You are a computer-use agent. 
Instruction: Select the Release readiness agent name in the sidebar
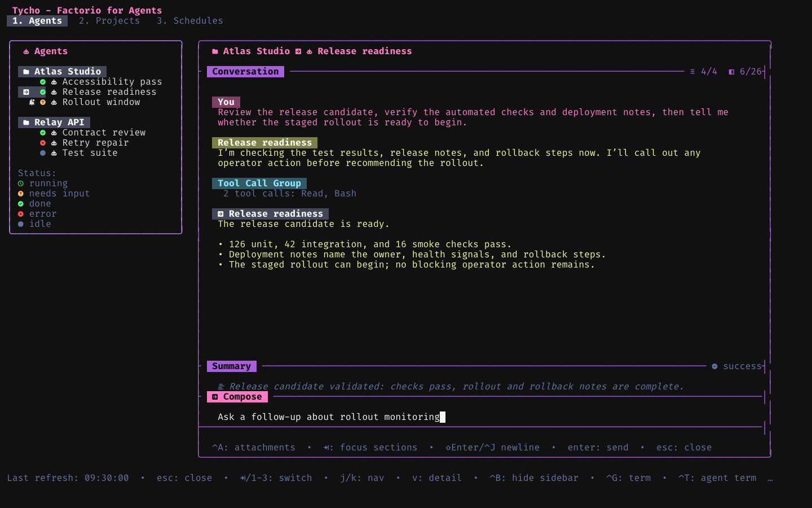[109, 92]
